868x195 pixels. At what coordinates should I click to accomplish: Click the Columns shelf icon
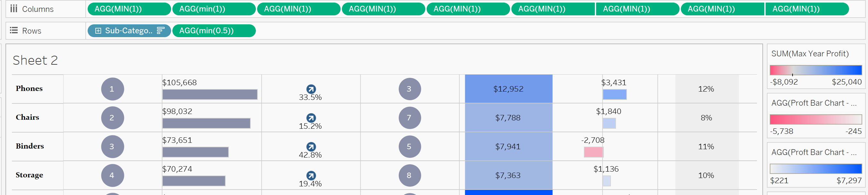point(13,9)
